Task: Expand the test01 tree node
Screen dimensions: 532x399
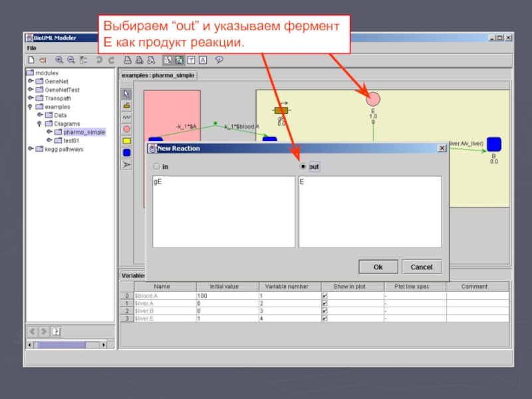Action: (x=49, y=140)
